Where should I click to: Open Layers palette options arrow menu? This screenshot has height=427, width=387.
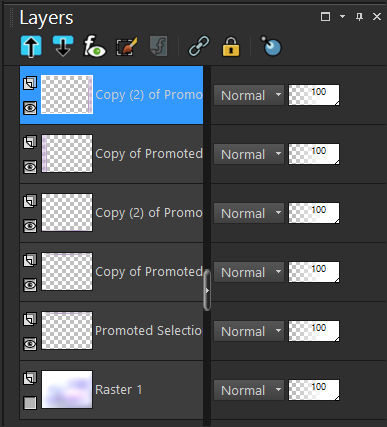(x=342, y=16)
